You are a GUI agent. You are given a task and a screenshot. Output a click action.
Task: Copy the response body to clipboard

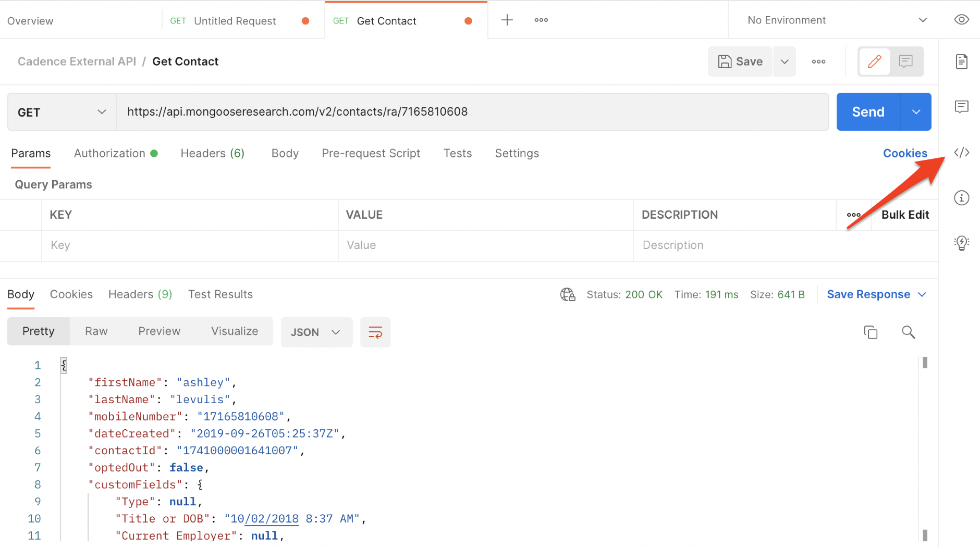pyautogui.click(x=871, y=332)
